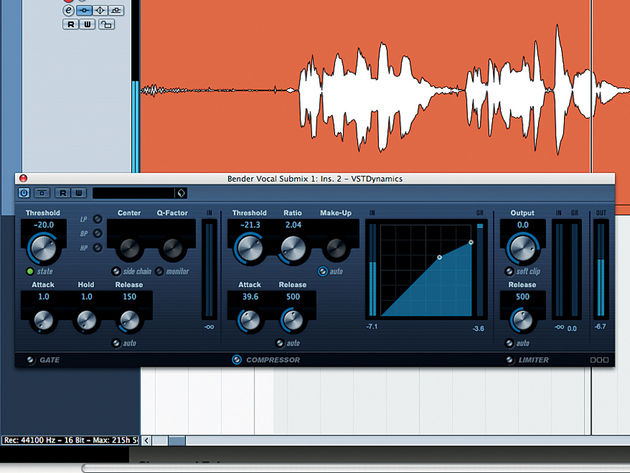The height and width of the screenshot is (473, 630).
Task: Click the threshold node on compressor curve
Action: coord(440,257)
